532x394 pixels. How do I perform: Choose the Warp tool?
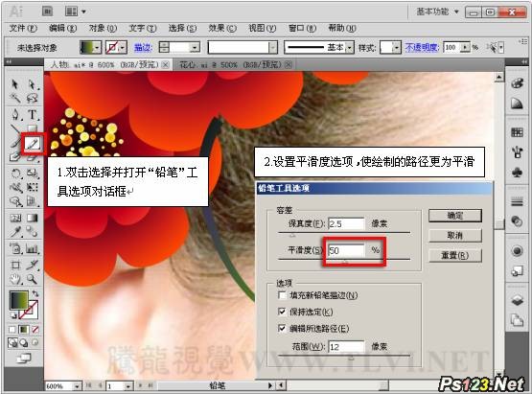(15, 187)
